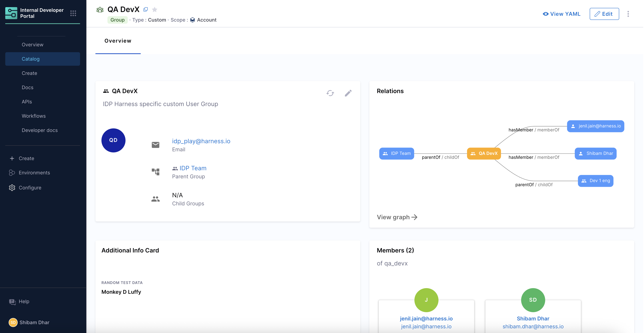Click the Help chat icon
The height and width of the screenshot is (333, 644).
point(12,302)
